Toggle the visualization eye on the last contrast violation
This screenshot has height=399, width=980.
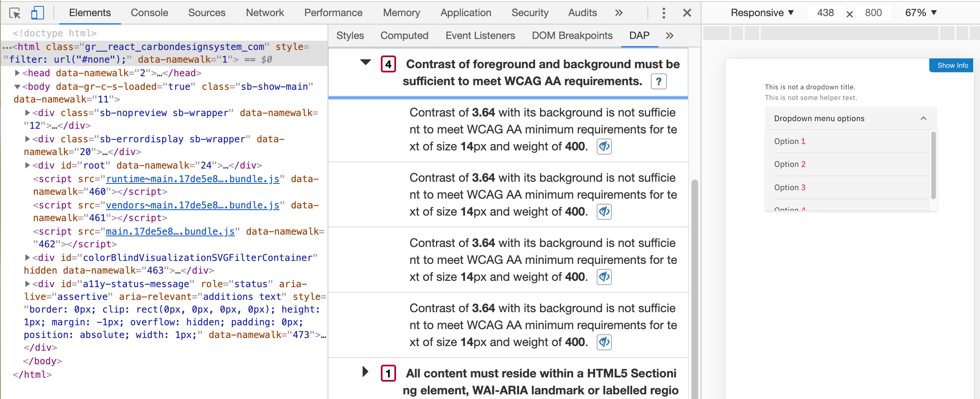click(x=604, y=342)
